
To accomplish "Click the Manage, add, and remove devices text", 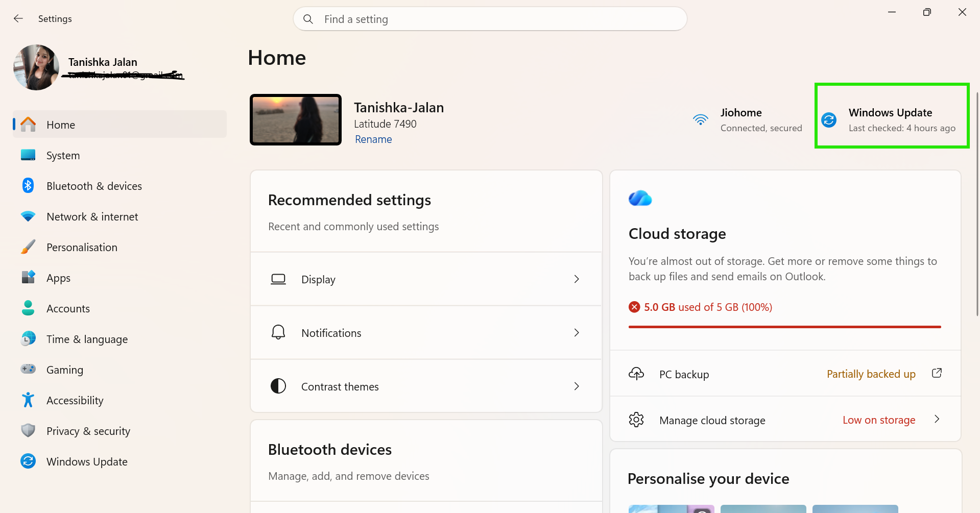I will click(x=349, y=476).
